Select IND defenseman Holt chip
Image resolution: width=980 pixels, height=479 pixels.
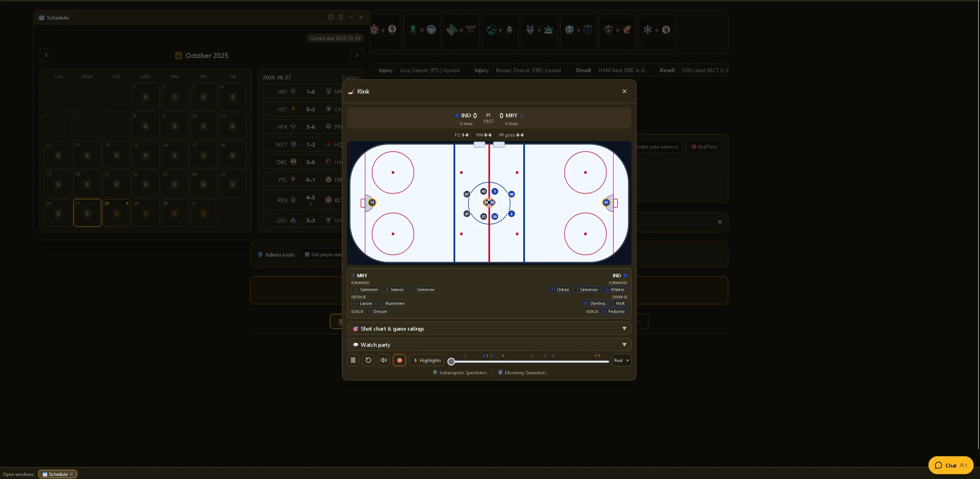(x=618, y=303)
